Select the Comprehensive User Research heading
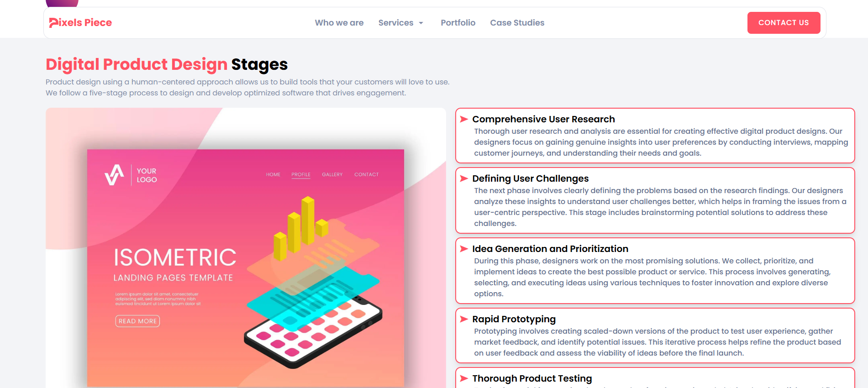 (543, 119)
